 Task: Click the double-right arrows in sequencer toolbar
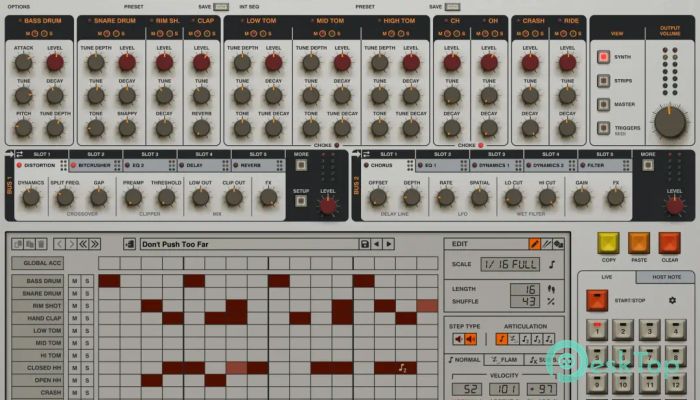pyautogui.click(x=95, y=244)
